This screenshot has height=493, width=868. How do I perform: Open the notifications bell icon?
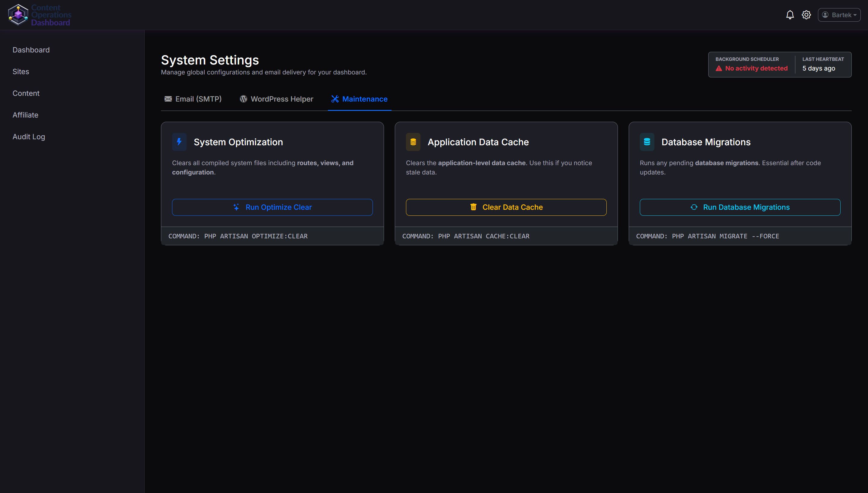pyautogui.click(x=790, y=15)
